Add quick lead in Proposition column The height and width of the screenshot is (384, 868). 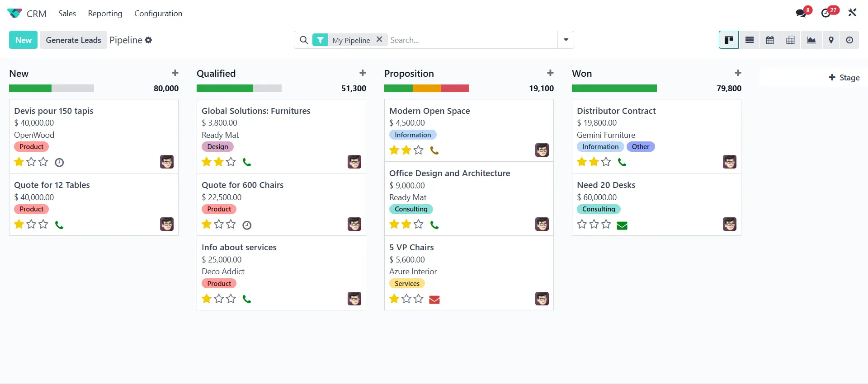[x=550, y=73]
